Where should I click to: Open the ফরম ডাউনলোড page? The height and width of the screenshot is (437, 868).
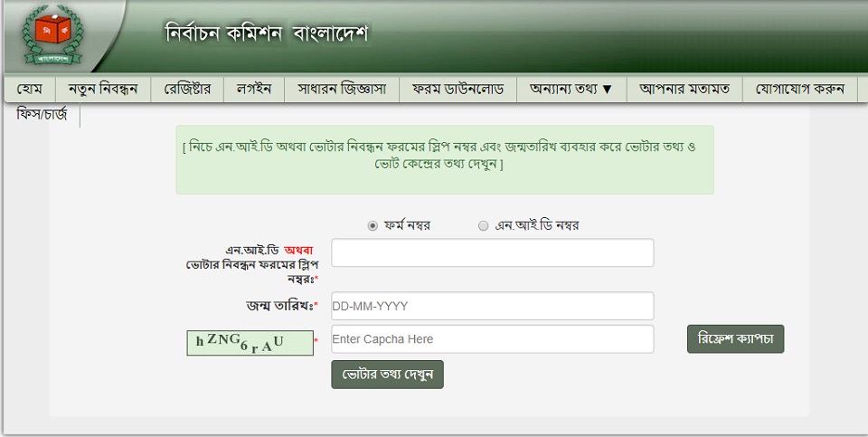[458, 89]
